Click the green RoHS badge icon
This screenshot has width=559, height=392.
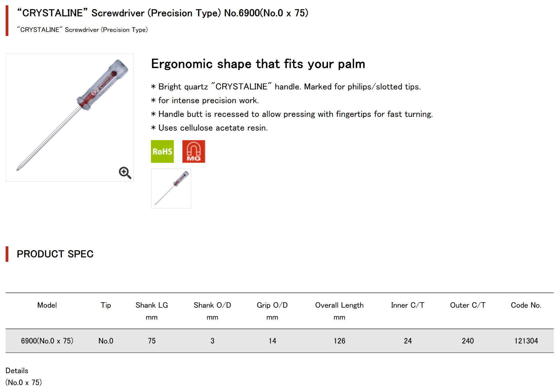[162, 151]
